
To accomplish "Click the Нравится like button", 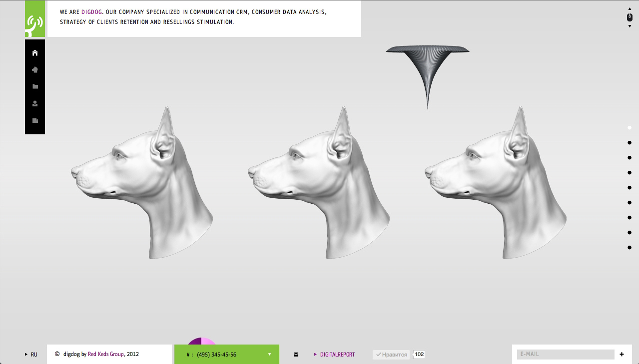I will pos(391,355).
